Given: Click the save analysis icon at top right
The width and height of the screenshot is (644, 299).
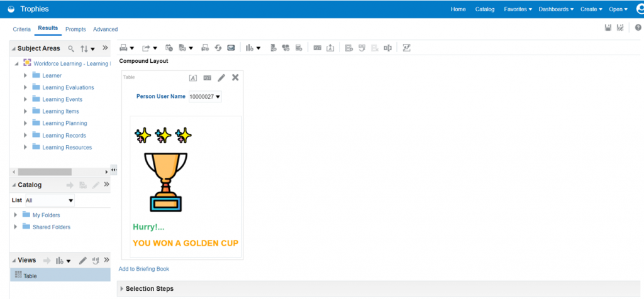Looking at the screenshot, I should click(x=608, y=28).
